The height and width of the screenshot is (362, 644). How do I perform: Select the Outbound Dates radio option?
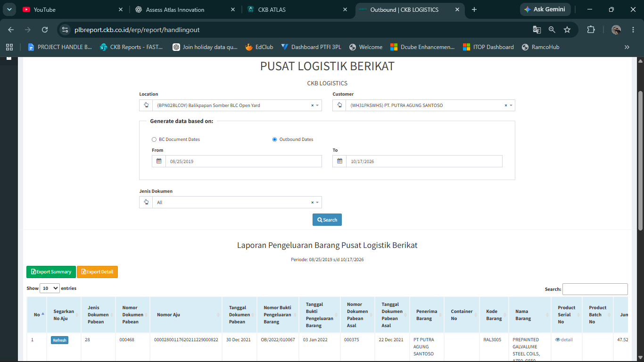(x=275, y=140)
